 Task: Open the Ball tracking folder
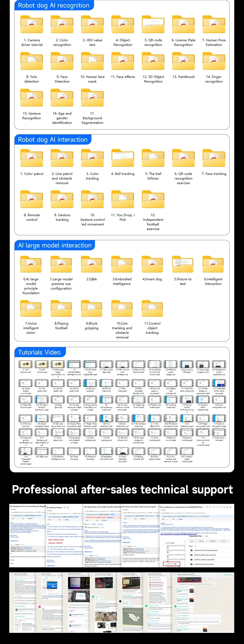tap(123, 158)
